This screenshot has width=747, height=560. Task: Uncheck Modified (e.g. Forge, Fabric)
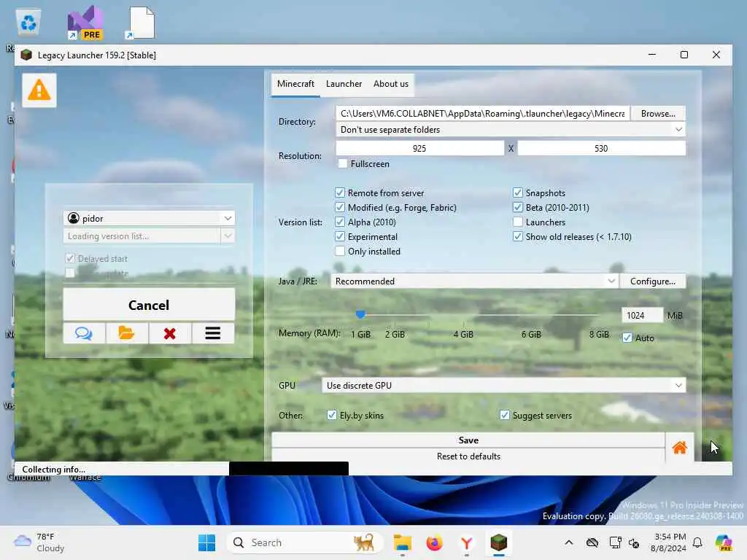point(340,208)
